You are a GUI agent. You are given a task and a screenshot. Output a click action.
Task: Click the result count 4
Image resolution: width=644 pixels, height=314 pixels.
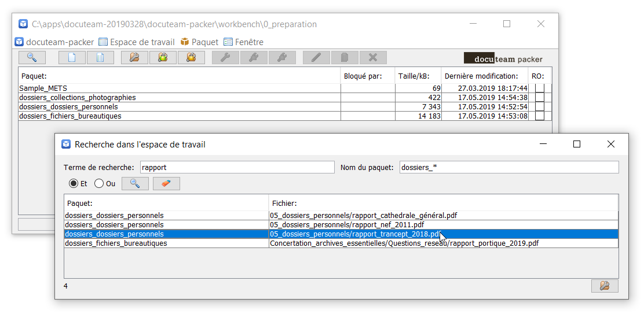pos(66,286)
